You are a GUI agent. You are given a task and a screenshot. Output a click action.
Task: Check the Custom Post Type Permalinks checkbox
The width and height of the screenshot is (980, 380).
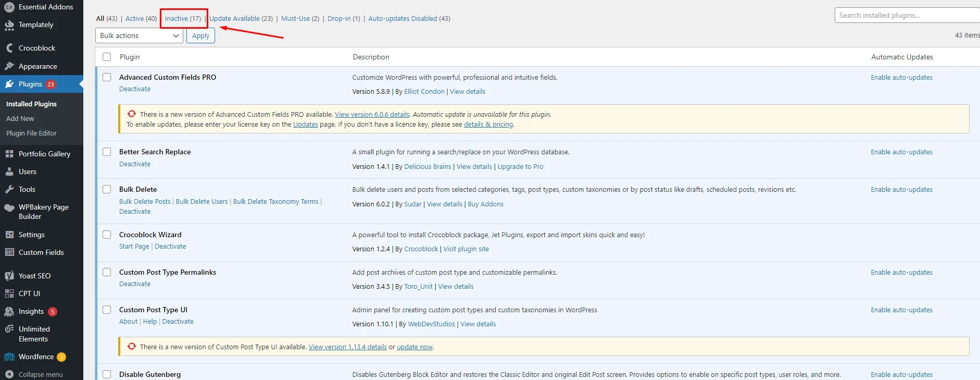tap(107, 272)
